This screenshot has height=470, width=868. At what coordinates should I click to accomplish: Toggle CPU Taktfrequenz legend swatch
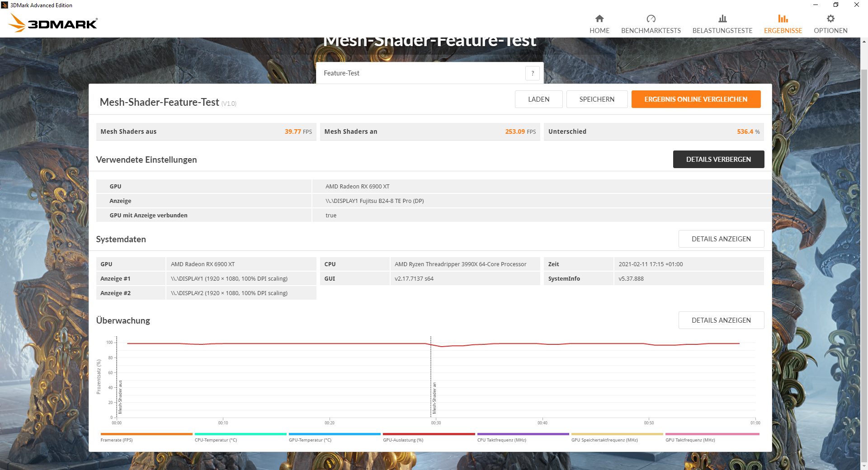[x=523, y=434]
